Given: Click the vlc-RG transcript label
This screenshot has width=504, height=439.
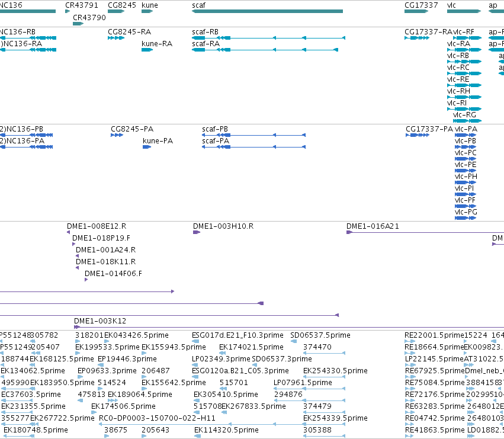Looking at the screenshot, I should [464, 115].
